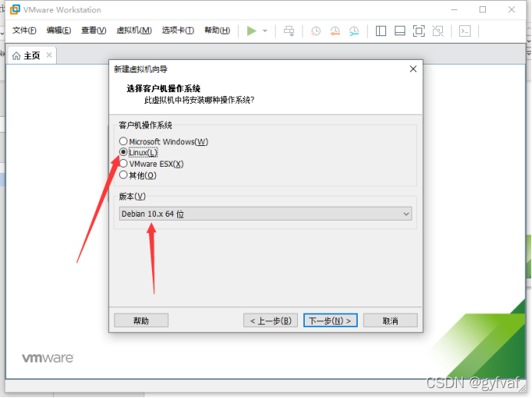532x398 pixels.
Task: Open the 帮助(H) menu
Action: 217,31
